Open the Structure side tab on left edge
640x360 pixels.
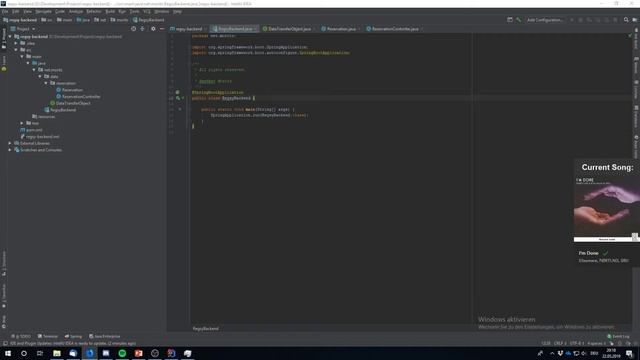[x=4, y=264]
